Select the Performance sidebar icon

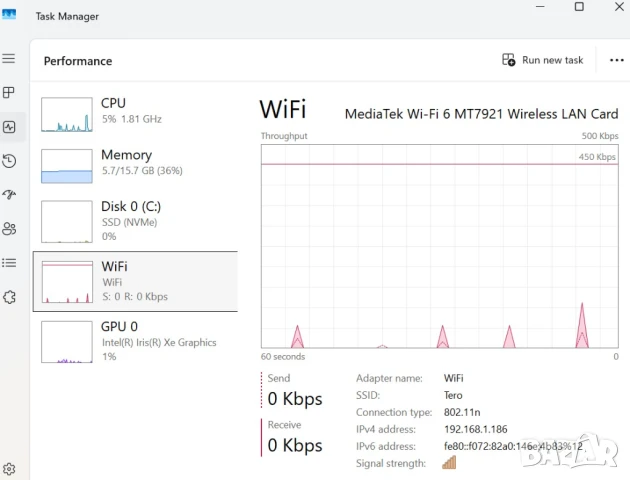[9, 127]
